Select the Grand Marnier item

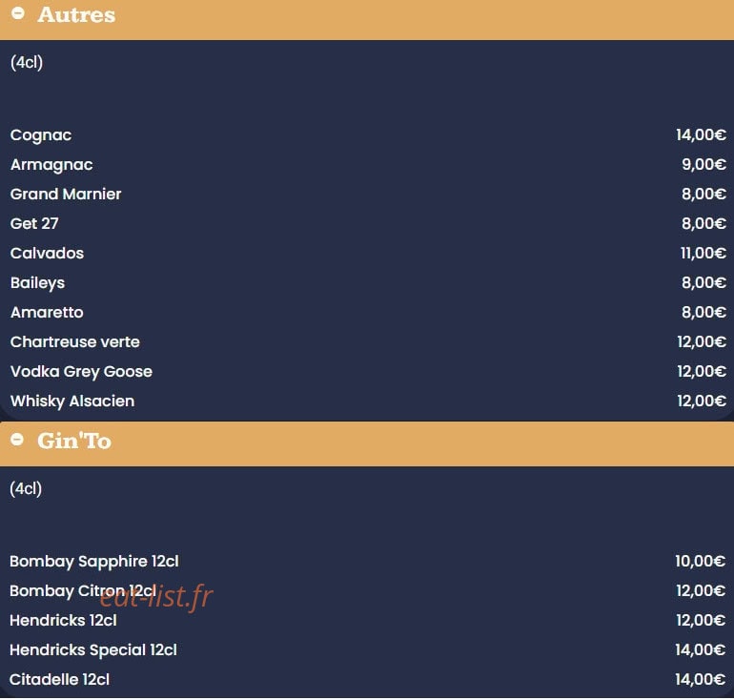coord(66,194)
